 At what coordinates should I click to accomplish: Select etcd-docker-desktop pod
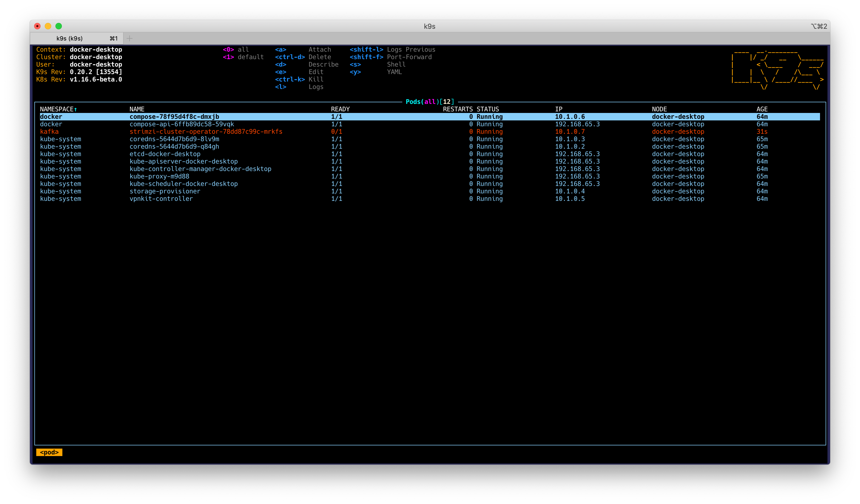430,154
